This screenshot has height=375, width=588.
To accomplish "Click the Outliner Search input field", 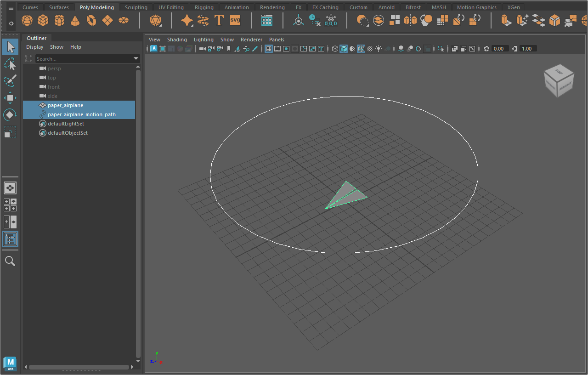I will [x=83, y=58].
